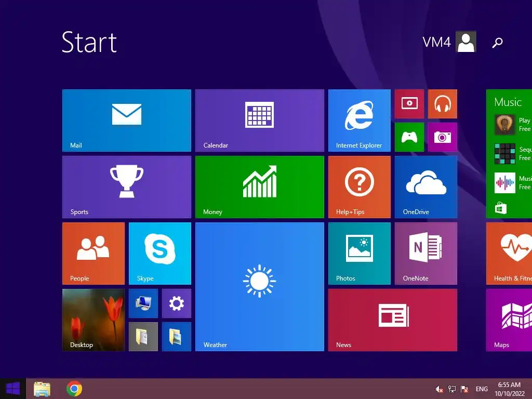Click the network tray icon
532x399 pixels.
pos(451,389)
